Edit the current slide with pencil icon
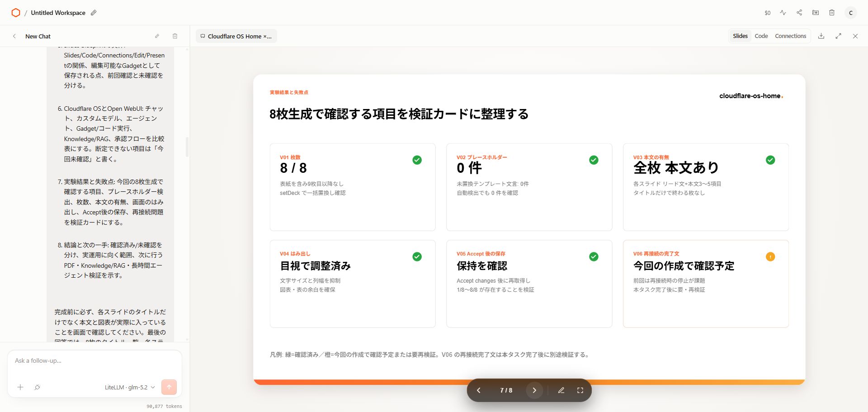This screenshot has width=868, height=412. (x=561, y=390)
